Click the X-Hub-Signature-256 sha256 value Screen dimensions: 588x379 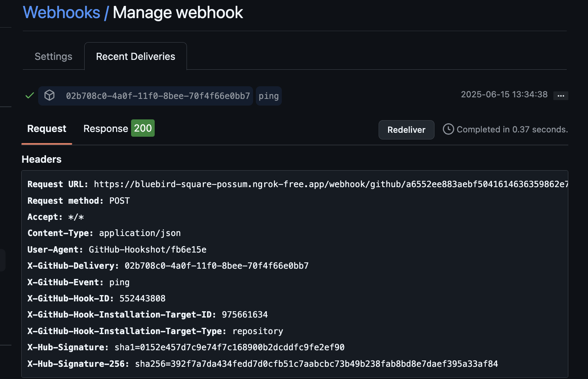coord(316,364)
